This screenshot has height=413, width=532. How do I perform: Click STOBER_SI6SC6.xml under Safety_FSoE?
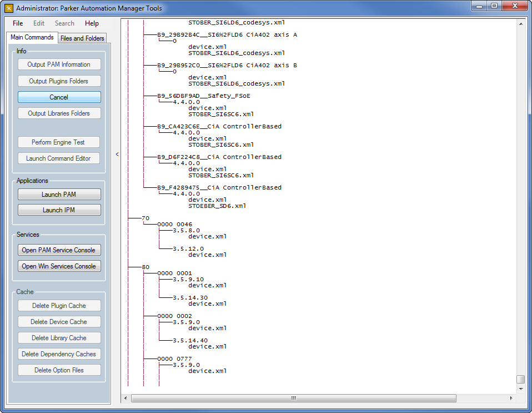click(221, 114)
